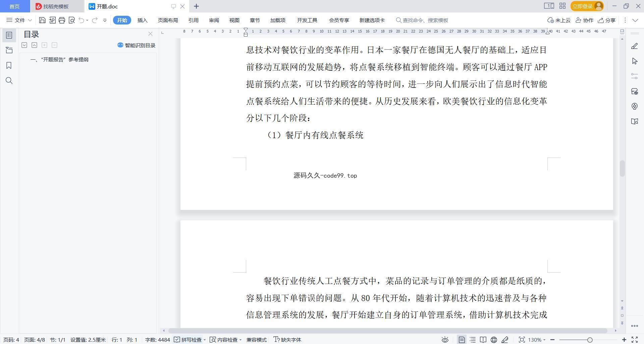Open the 视图 ribbon tab
Screen dimensions: 644x344
[234, 20]
